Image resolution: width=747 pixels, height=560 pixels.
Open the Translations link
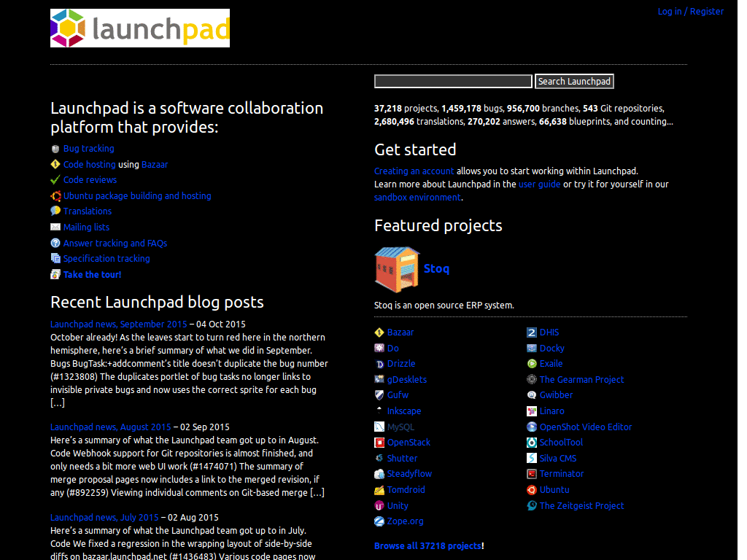coord(88,211)
